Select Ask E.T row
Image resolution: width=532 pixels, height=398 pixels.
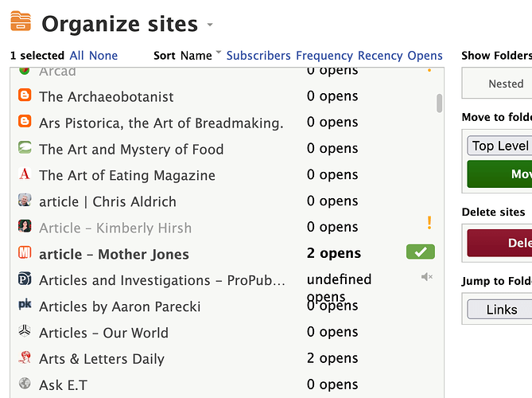(227, 384)
